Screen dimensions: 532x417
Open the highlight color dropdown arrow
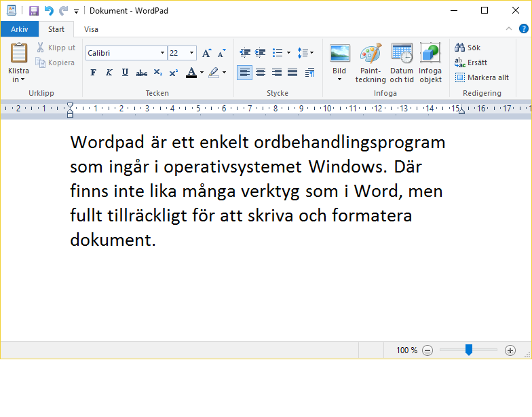(x=224, y=72)
